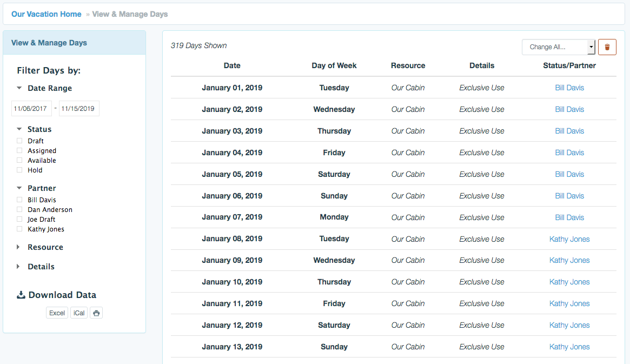Check the Assigned status checkbox

[19, 150]
